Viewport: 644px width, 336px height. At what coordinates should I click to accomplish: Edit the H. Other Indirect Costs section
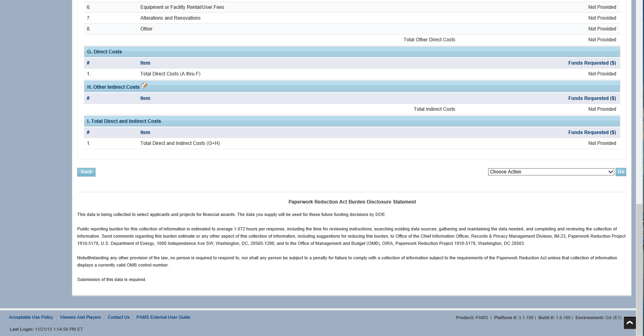click(145, 86)
